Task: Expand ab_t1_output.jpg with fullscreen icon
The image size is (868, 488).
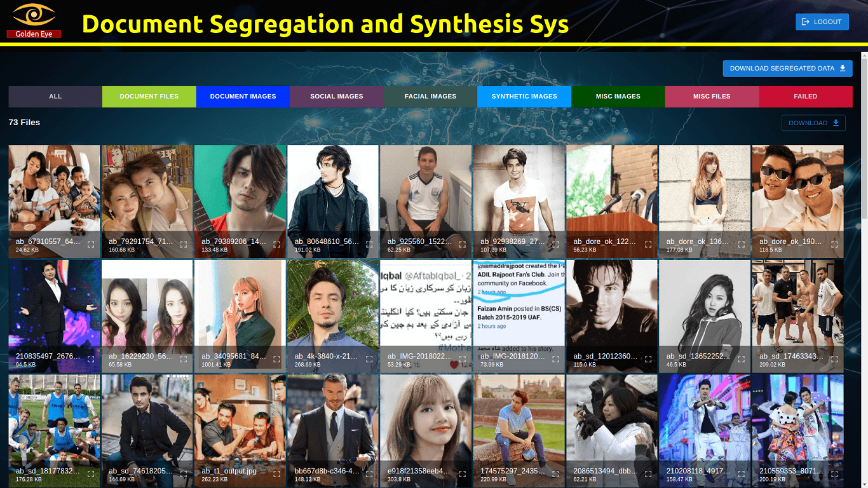Action: click(x=276, y=474)
